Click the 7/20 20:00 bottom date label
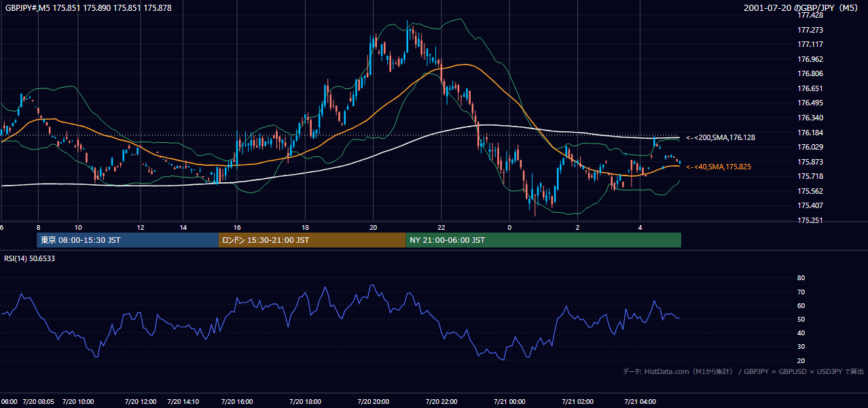 pyautogui.click(x=374, y=401)
